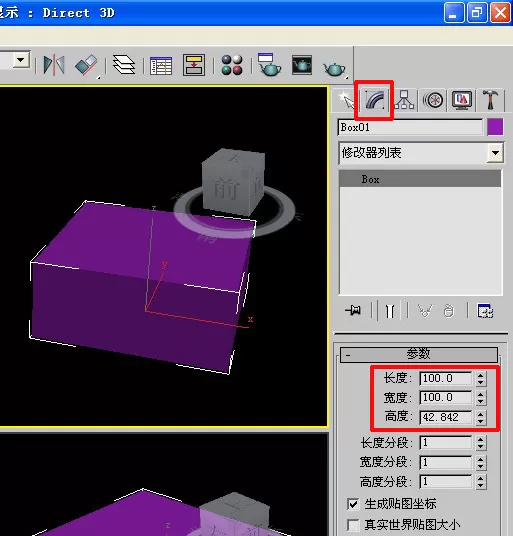Open the Align tool
This screenshot has height=536, width=513.
[86, 65]
